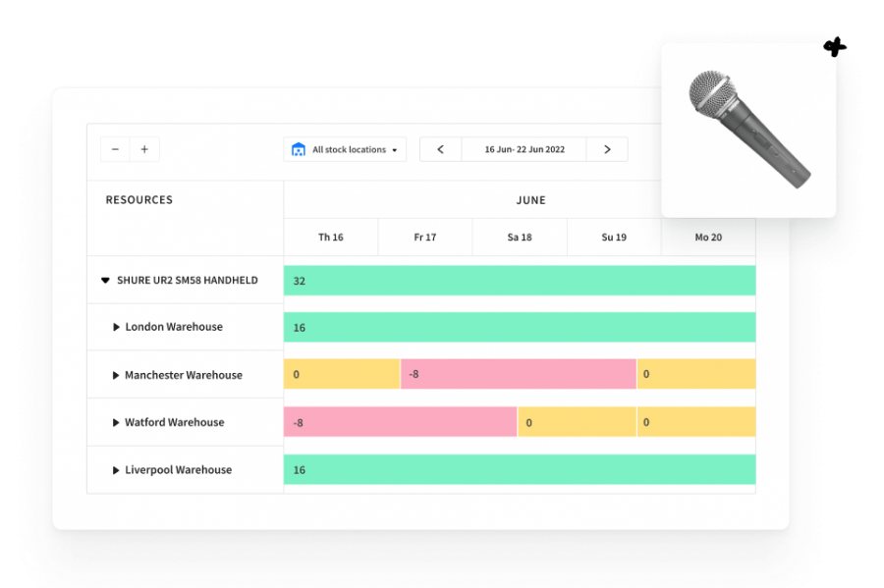Select the Su 19 day column header
884x588 pixels.
click(614, 238)
